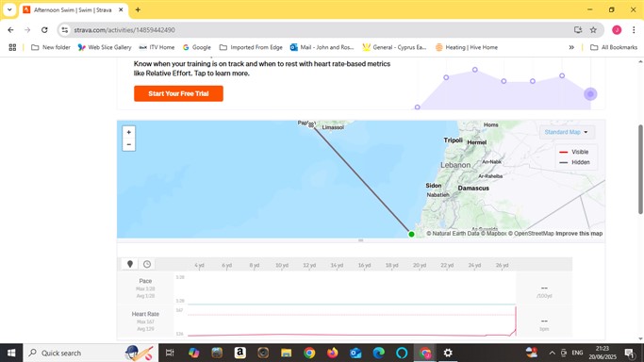The image size is (644, 362).
Task: Zoom out on the map
Action: click(x=128, y=144)
